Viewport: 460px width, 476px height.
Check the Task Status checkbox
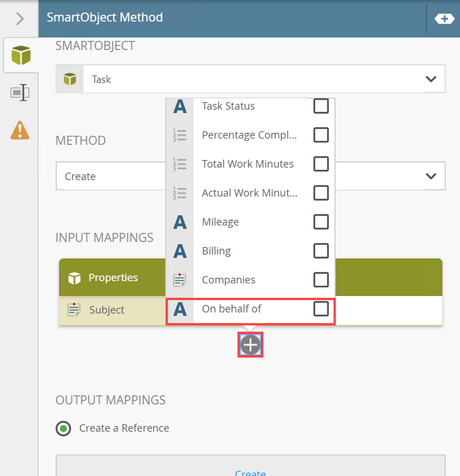321,106
